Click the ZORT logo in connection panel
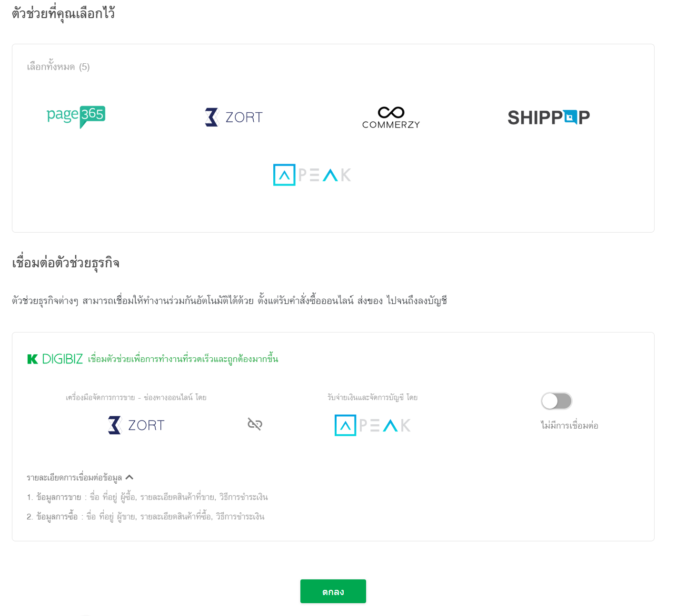 pos(136,425)
